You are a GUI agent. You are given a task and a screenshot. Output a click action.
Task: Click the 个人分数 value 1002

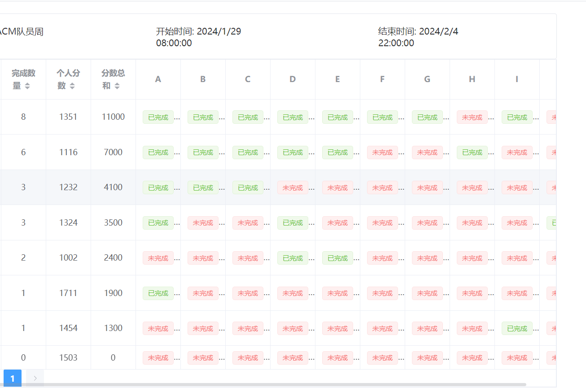tap(68, 257)
